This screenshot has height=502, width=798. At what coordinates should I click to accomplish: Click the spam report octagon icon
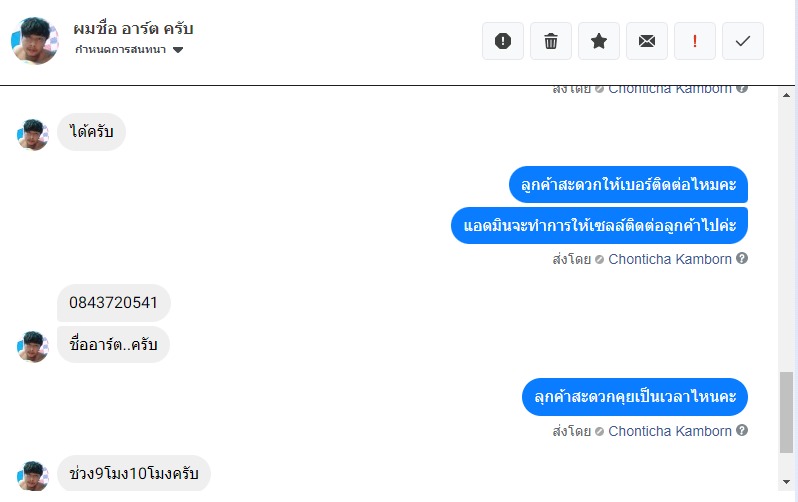pos(503,41)
